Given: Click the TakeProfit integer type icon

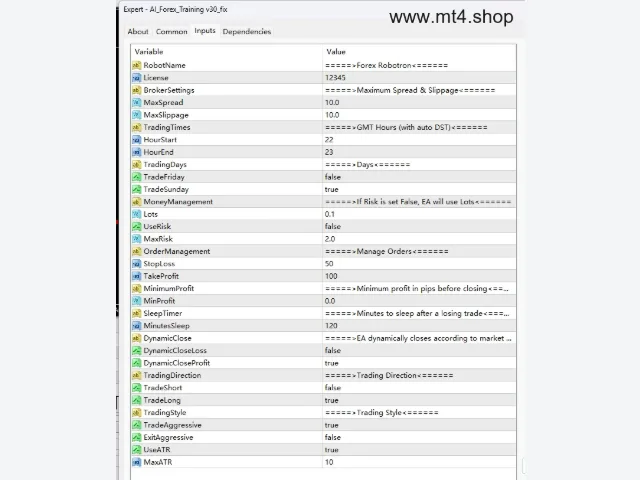Looking at the screenshot, I should point(136,276).
